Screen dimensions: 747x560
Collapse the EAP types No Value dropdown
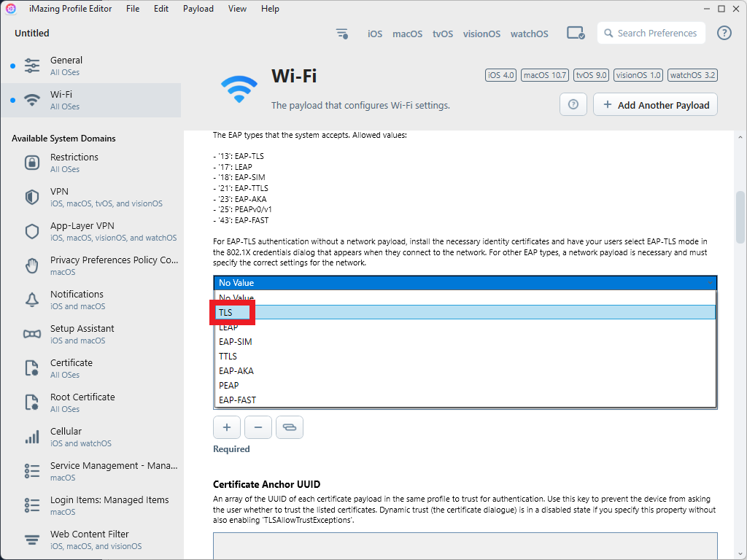click(465, 283)
